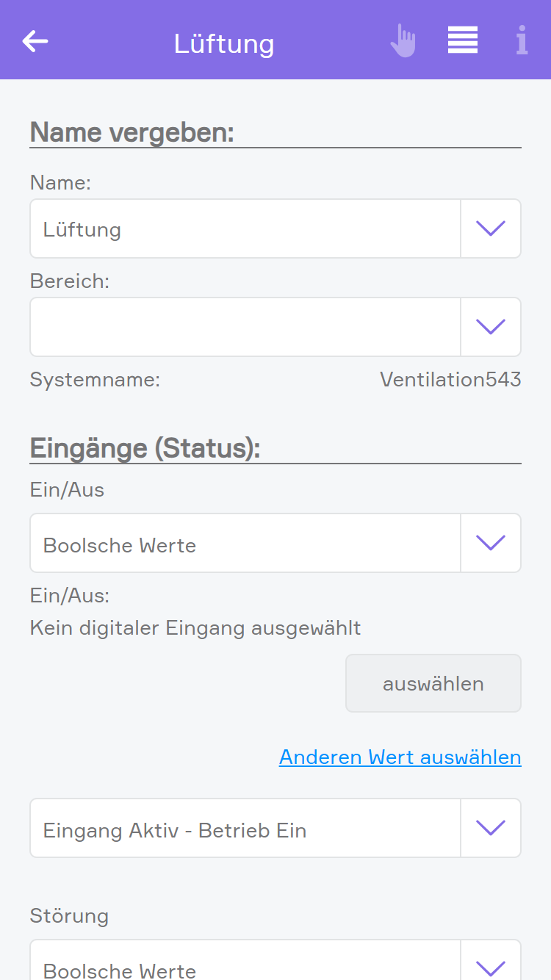551x980 pixels.
Task: Expand the 'Eingang Aktiv - Betrieb Ein' chevron
Action: (491, 828)
